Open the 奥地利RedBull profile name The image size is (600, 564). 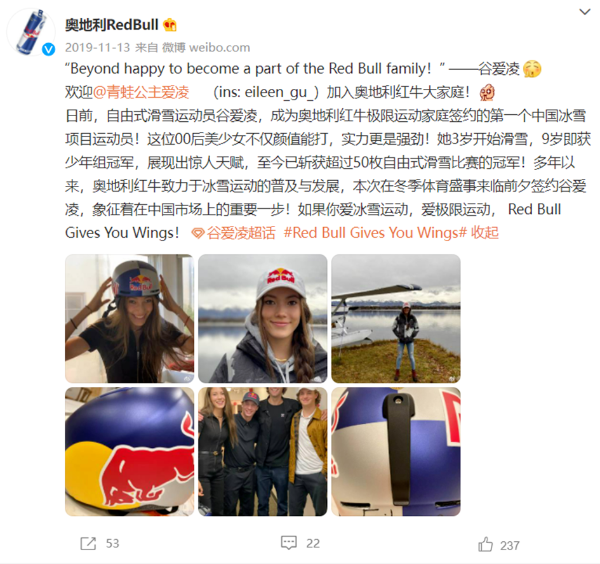(x=111, y=25)
